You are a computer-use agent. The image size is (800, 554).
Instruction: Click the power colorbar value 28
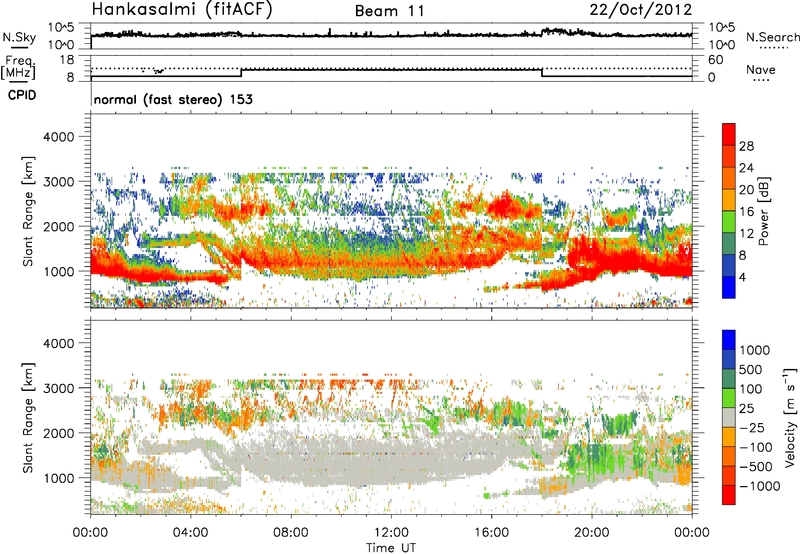746,146
